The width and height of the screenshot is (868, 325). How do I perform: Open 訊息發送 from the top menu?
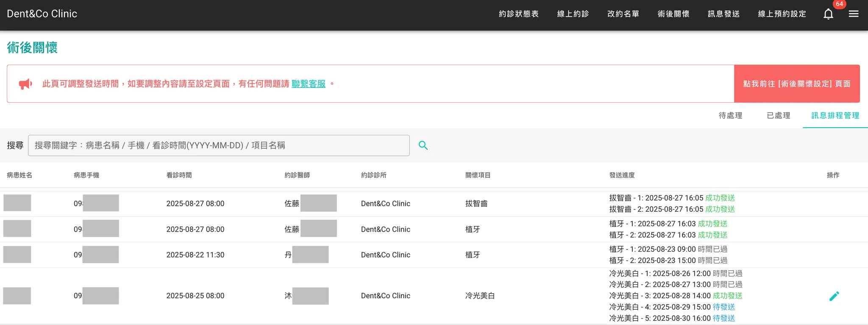pos(723,14)
